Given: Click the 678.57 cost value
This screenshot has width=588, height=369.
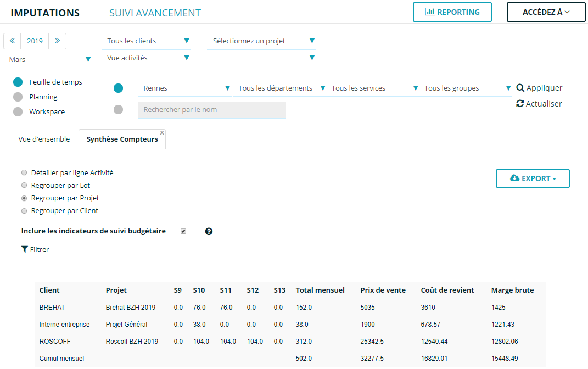Looking at the screenshot, I should (430, 325).
